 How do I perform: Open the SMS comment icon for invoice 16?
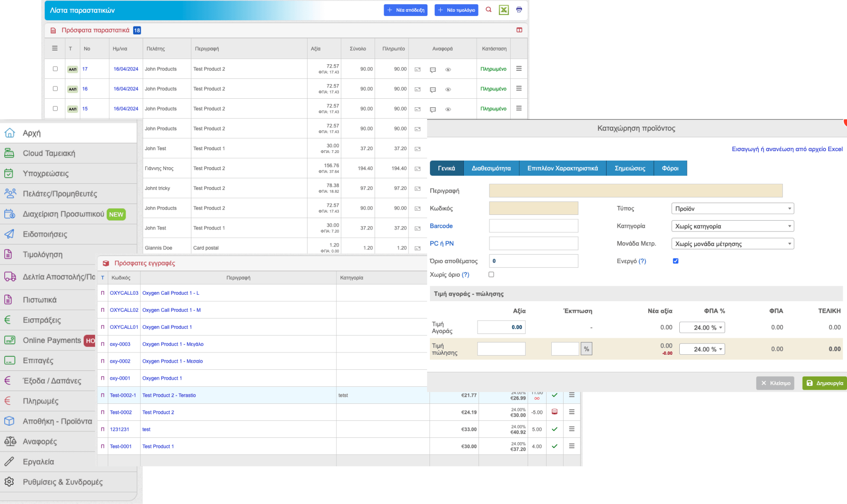(433, 89)
